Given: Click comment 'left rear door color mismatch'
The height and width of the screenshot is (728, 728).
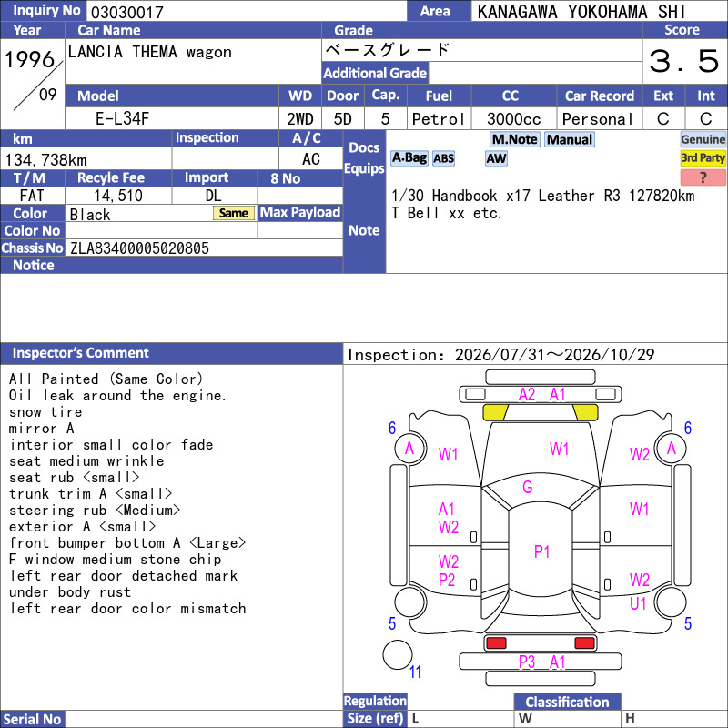Looking at the screenshot, I should point(127,609).
